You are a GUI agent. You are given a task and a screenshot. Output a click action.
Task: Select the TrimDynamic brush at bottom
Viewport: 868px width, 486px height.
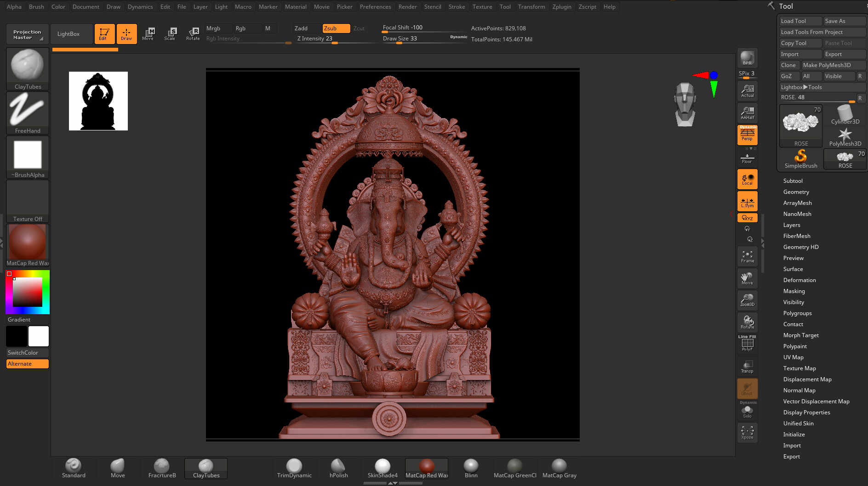click(294, 469)
